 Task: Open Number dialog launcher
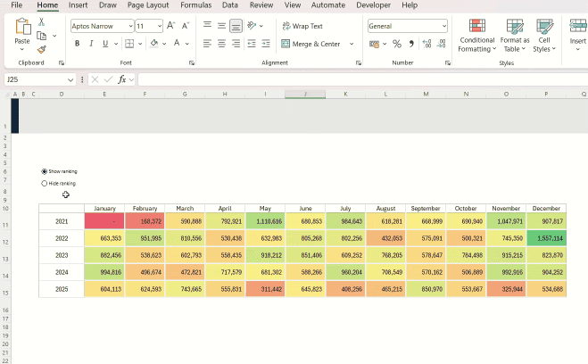(447, 63)
